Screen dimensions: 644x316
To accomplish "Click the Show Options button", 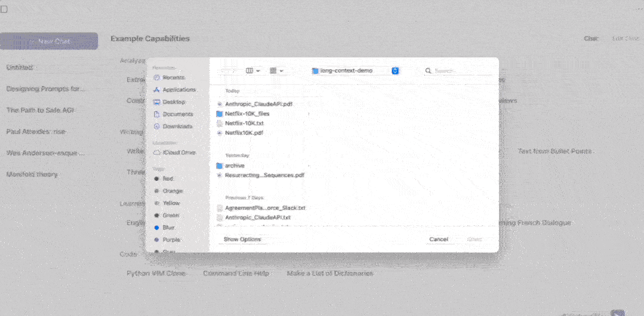I will coord(242,239).
